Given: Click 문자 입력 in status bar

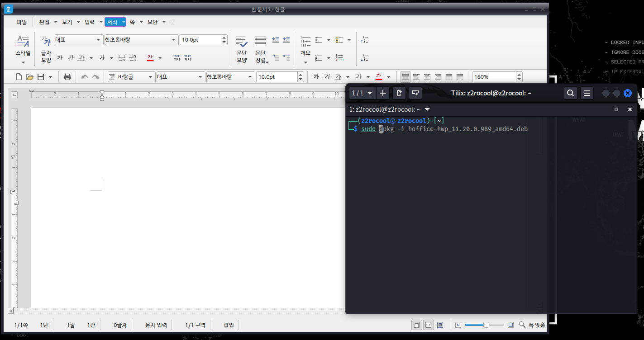Looking at the screenshot, I should [156, 325].
